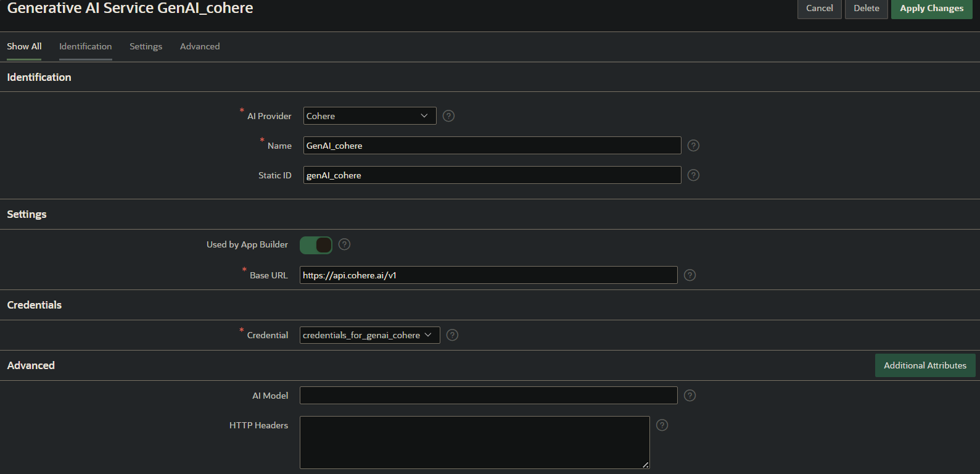Go to the Settings tab
This screenshot has width=980, height=474.
coord(146,46)
